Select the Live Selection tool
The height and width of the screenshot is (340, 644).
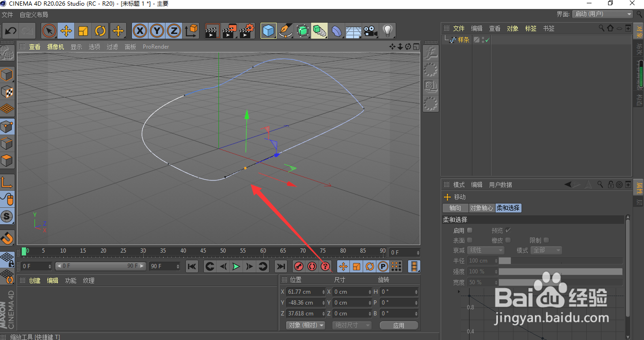point(49,31)
